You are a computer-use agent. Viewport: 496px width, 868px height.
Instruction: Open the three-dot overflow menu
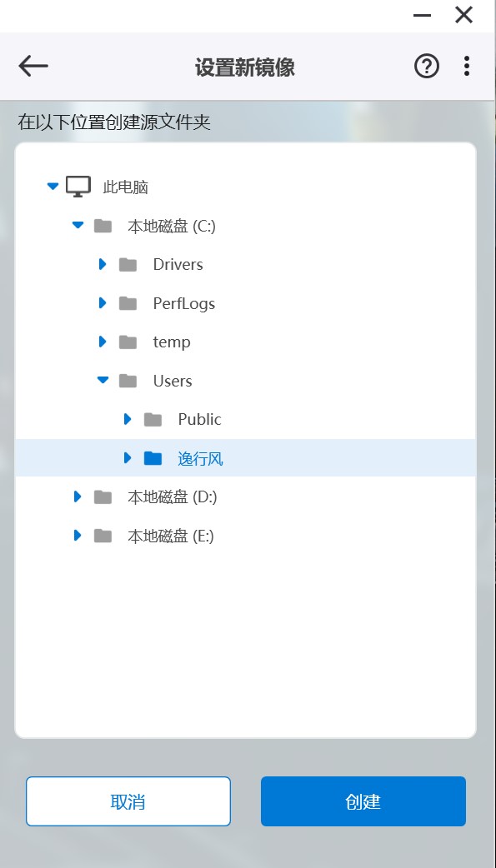click(466, 66)
